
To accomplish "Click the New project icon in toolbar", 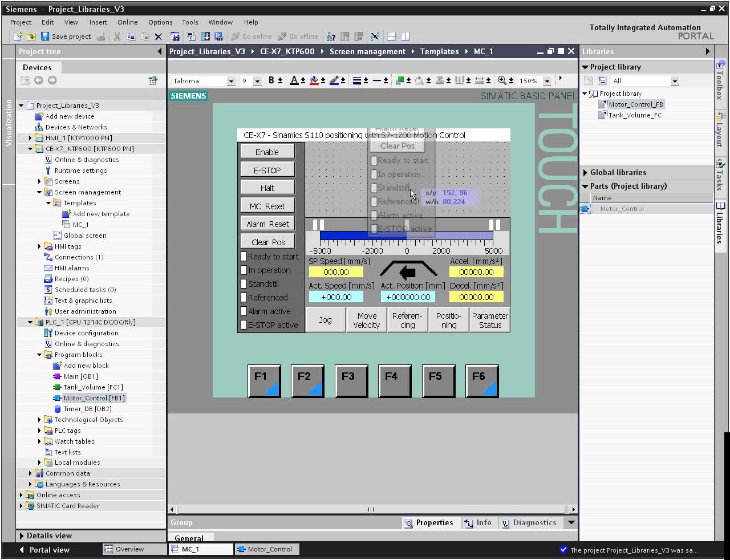I will [18, 36].
